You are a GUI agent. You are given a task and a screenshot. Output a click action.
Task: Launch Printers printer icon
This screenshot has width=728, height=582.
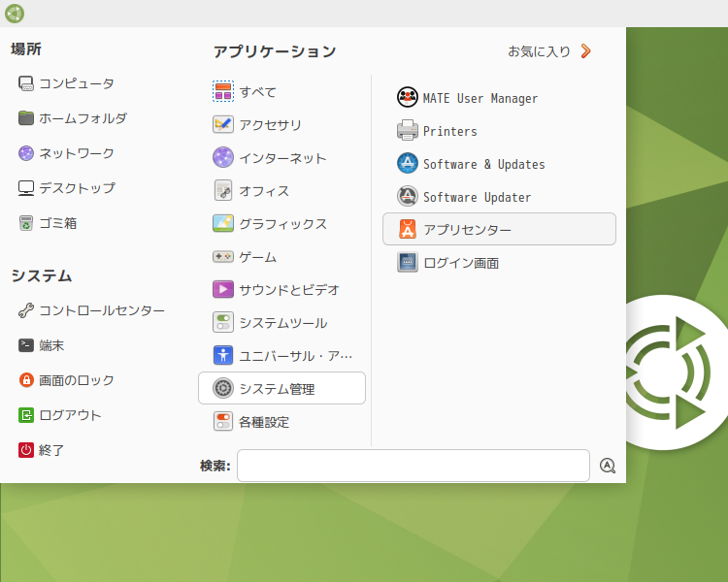pos(407,130)
